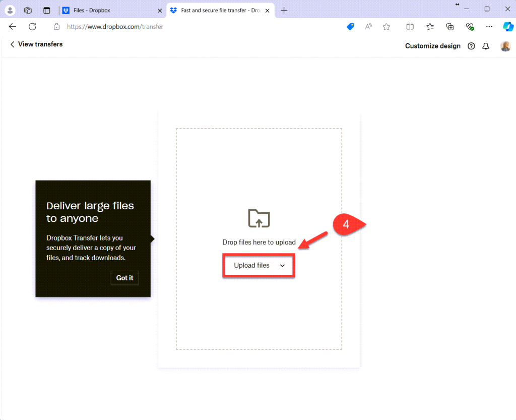Minimize the browser window
The height and width of the screenshot is (420, 516).
[466, 9]
